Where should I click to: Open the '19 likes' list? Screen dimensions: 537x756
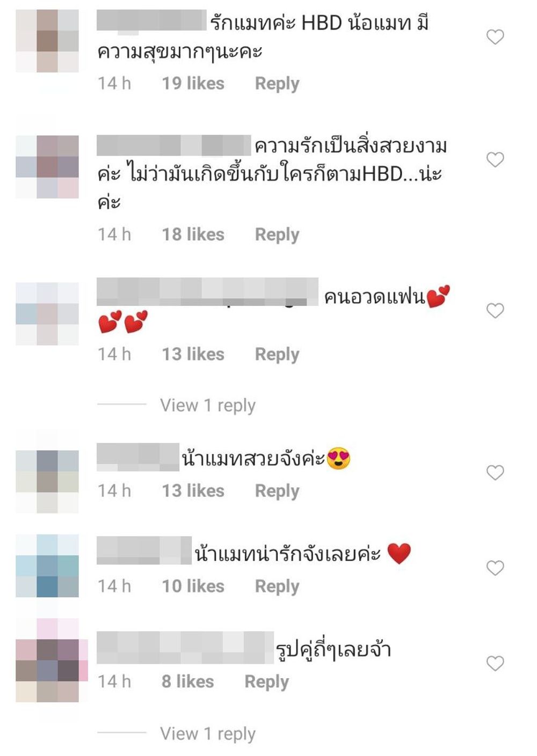point(193,83)
